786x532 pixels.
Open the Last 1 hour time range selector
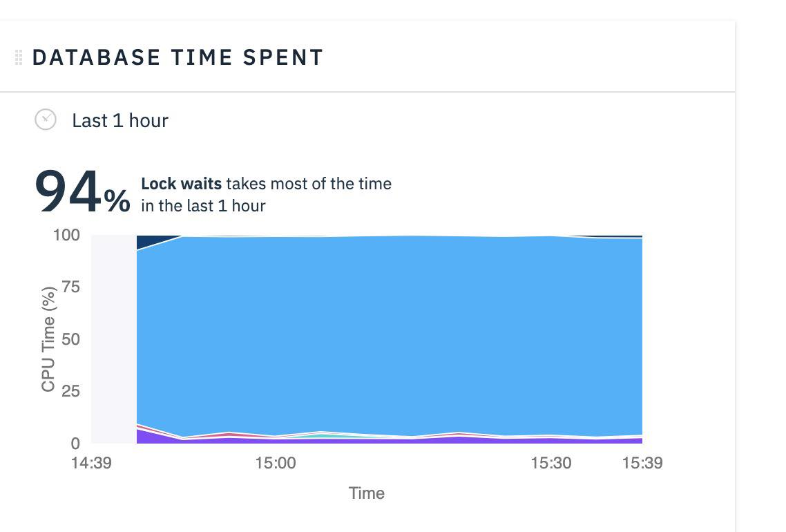(x=119, y=120)
